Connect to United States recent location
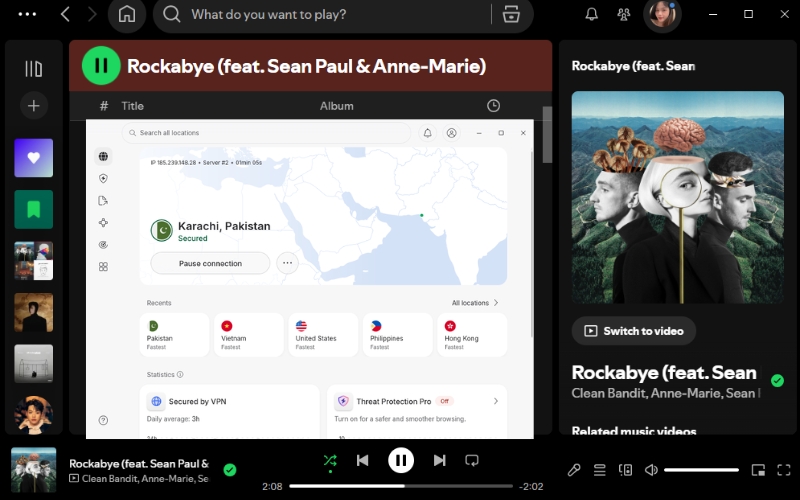The height and width of the screenshot is (500, 800). [323, 335]
